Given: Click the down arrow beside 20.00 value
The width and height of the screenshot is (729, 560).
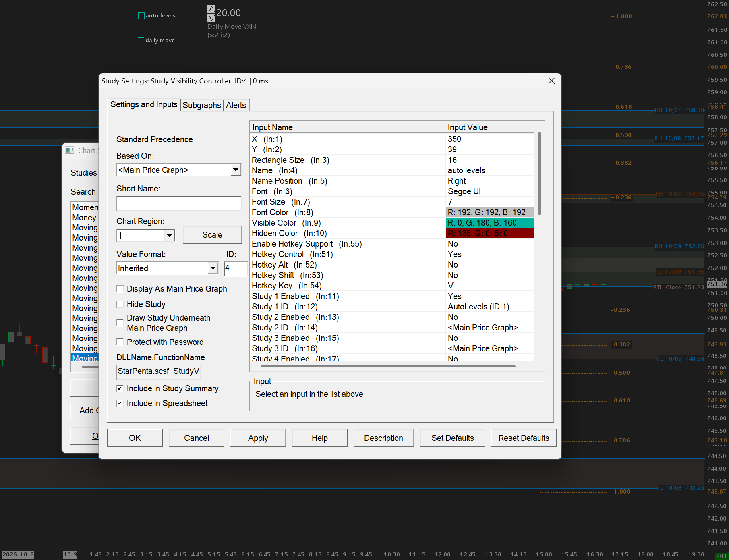Looking at the screenshot, I should [x=211, y=18].
